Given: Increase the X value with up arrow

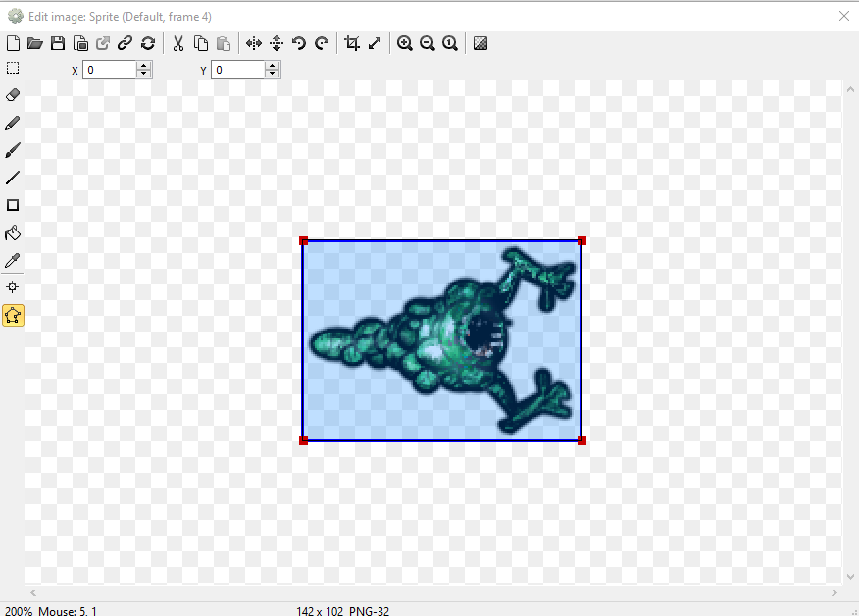Looking at the screenshot, I should (x=144, y=66).
